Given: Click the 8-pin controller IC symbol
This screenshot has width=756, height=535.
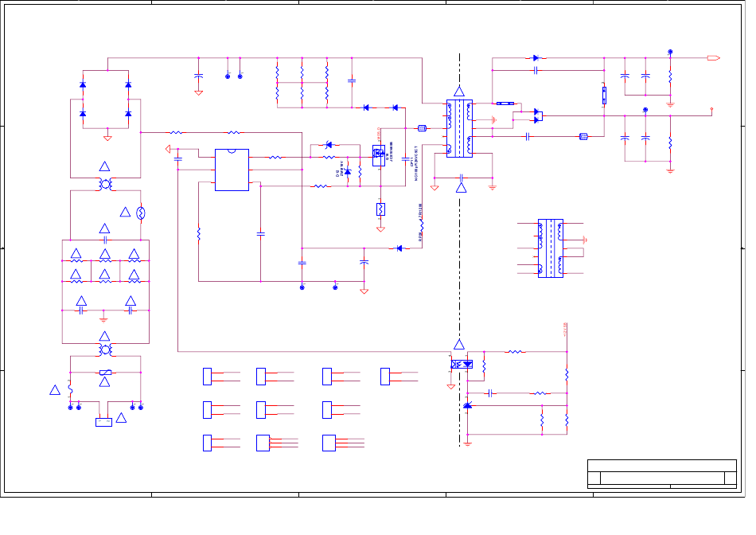Looking at the screenshot, I should 232,170.
